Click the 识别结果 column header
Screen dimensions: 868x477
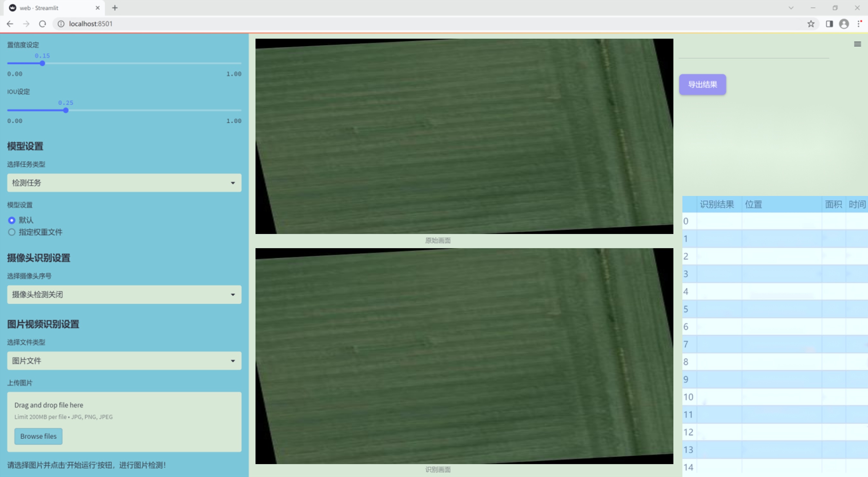[x=717, y=204]
